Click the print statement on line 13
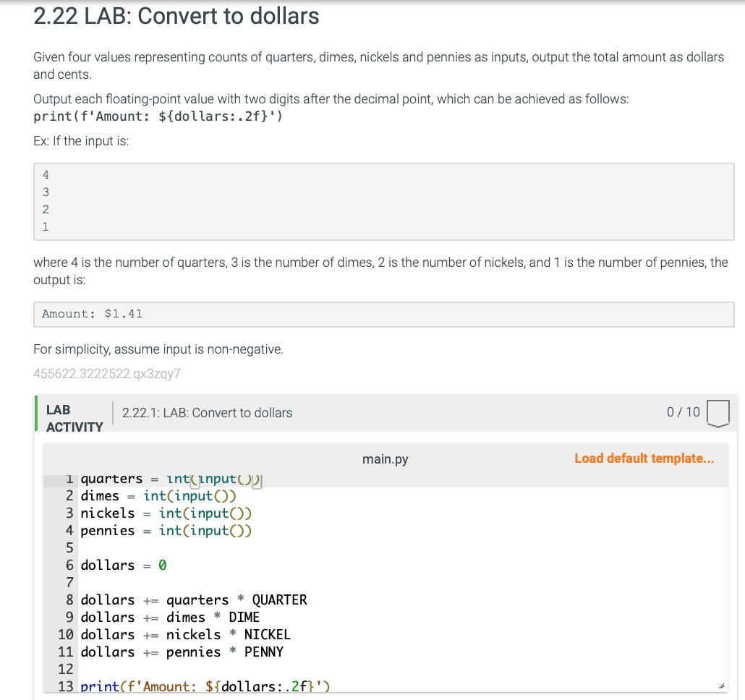This screenshot has height=700, width=745. pos(205,686)
